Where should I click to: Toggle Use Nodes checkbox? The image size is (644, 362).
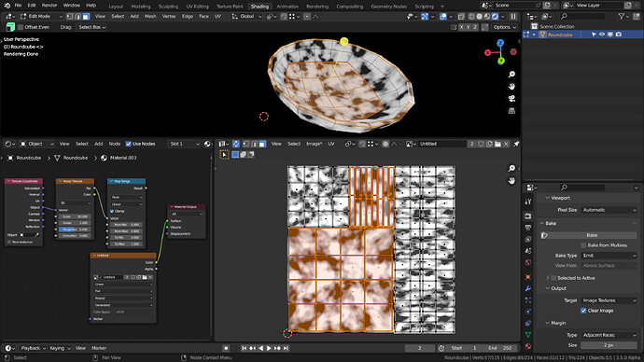point(129,144)
